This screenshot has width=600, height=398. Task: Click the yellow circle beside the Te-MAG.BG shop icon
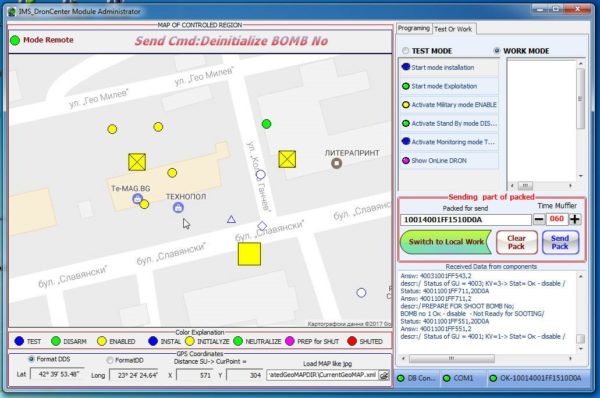(x=144, y=204)
